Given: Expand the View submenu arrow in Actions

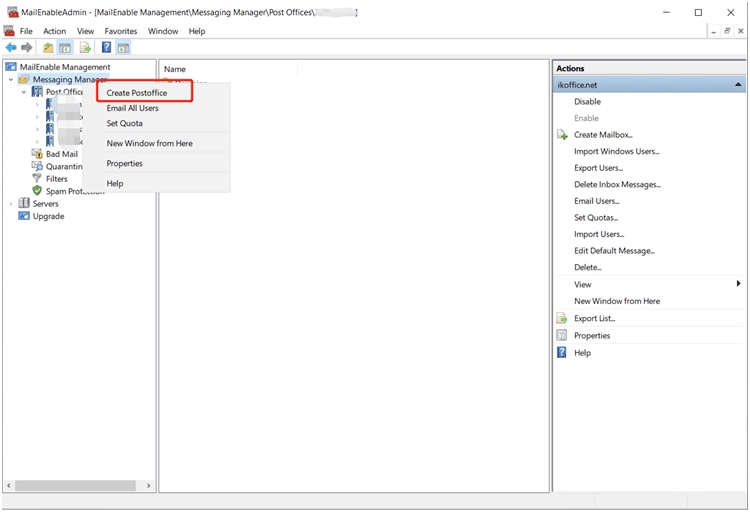Looking at the screenshot, I should coord(738,284).
